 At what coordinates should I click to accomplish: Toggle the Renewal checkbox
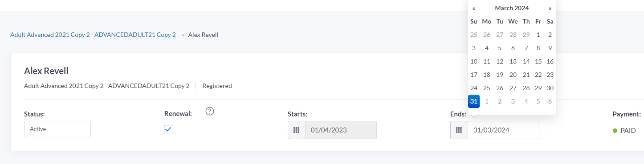pos(169,129)
